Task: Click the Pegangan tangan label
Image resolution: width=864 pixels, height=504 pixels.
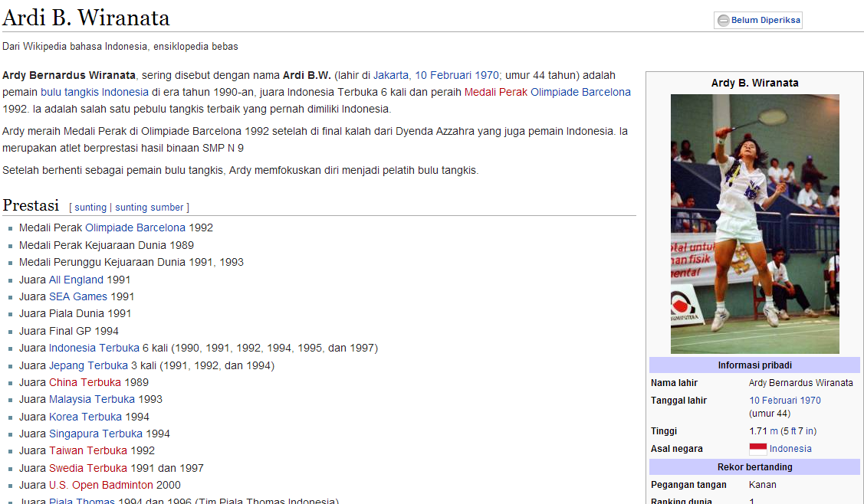Action: (x=688, y=485)
